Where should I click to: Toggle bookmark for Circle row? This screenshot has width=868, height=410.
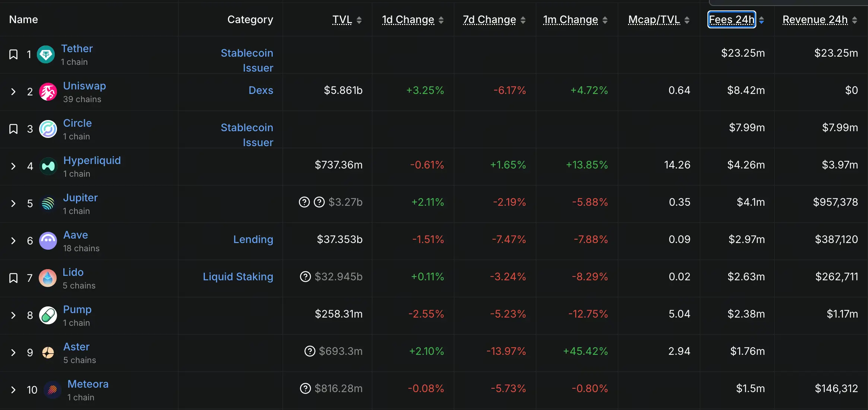click(x=13, y=129)
